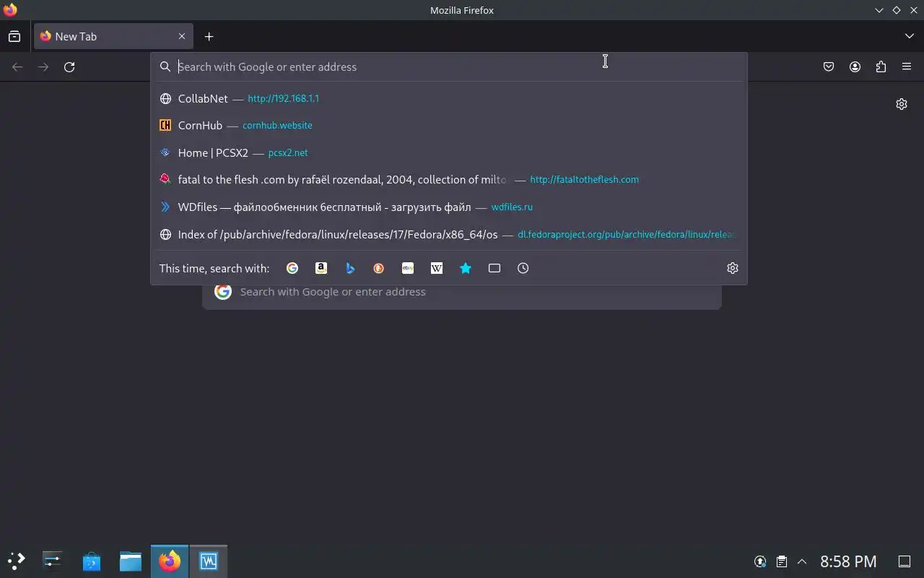This screenshot has width=924, height=578.
Task: Close the New Tab tab
Action: pos(182,36)
